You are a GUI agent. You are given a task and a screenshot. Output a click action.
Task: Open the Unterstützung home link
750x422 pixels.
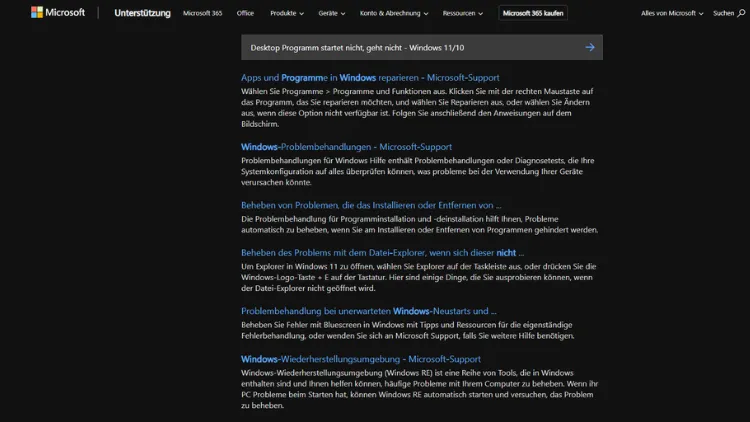coord(142,13)
